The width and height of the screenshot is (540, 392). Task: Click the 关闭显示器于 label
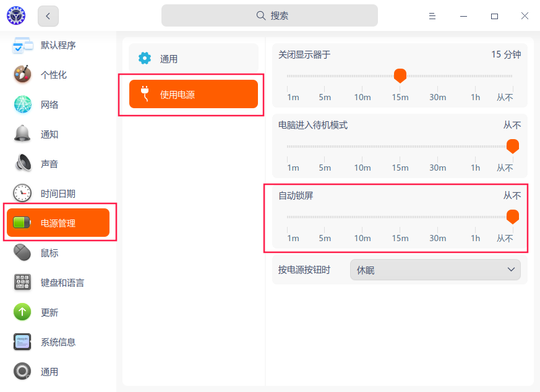pyautogui.click(x=304, y=54)
